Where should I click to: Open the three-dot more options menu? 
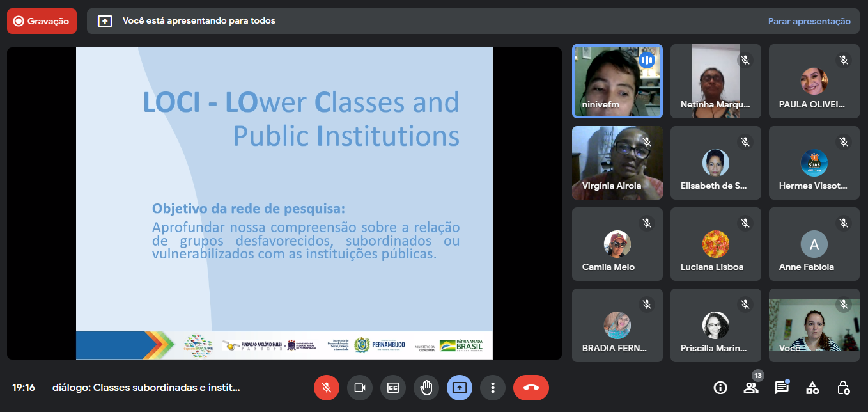493,388
